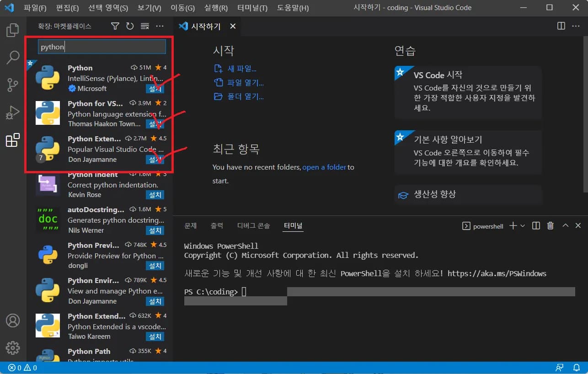Kill the active terminal with trash icon
The height and width of the screenshot is (374, 588).
click(550, 225)
